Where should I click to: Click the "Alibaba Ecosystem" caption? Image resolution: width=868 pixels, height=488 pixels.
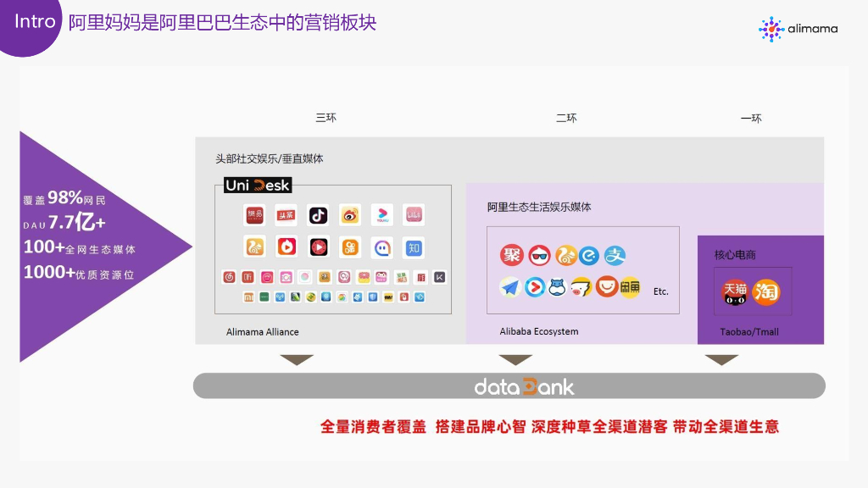coord(539,331)
